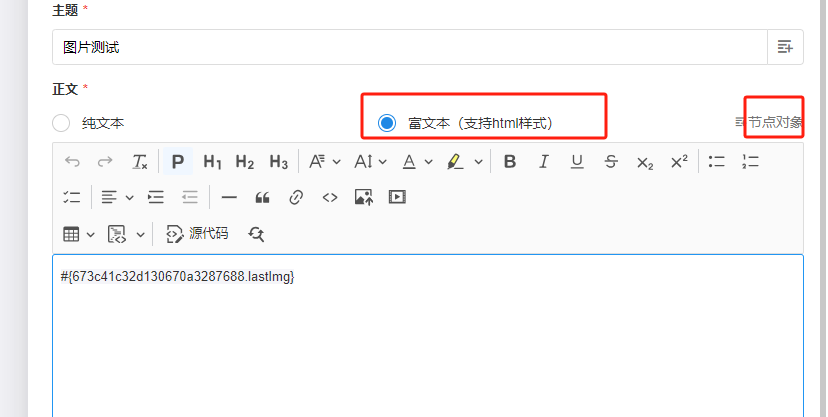Insert a bulleted list
Screen dimensions: 828x417
point(716,161)
